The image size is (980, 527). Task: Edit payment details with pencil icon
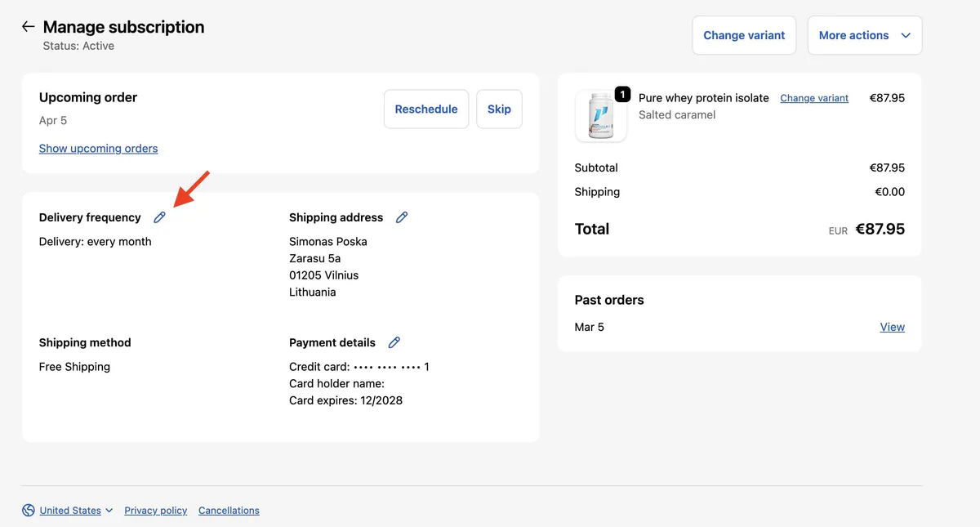click(x=394, y=342)
